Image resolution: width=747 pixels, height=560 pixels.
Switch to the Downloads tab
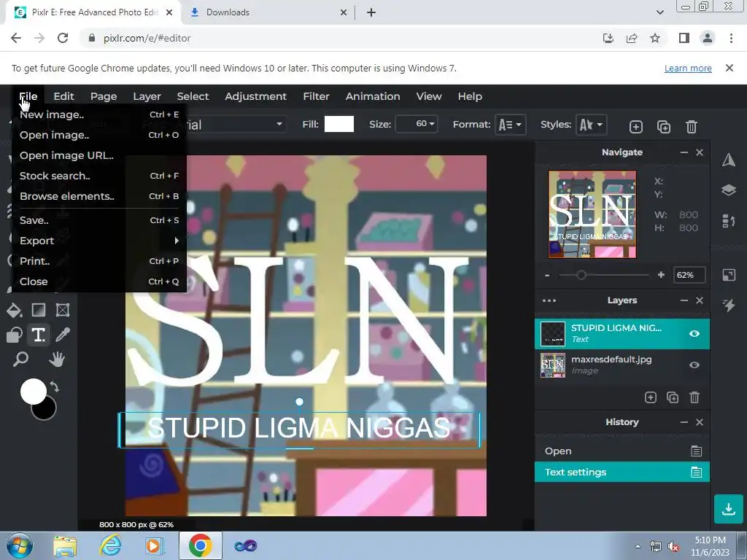pyautogui.click(x=268, y=12)
